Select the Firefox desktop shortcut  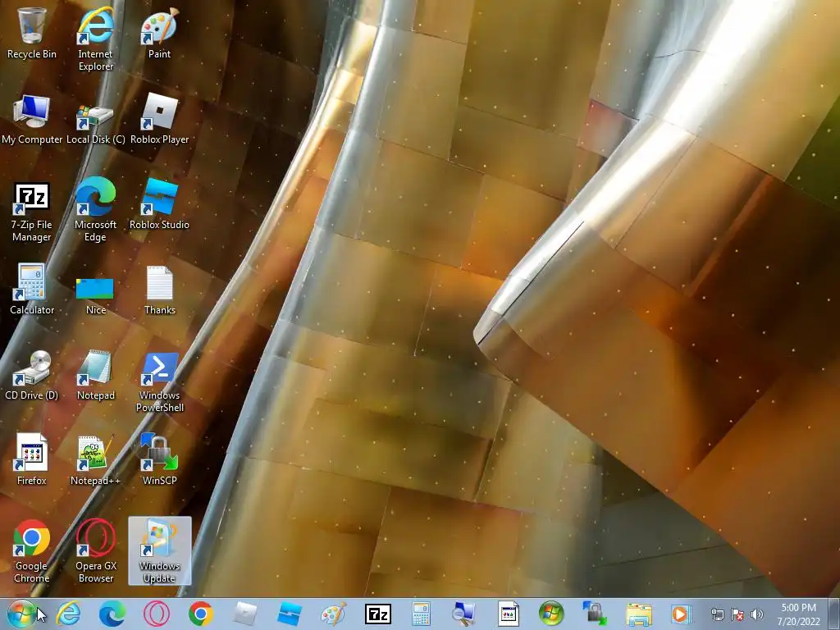pos(32,459)
